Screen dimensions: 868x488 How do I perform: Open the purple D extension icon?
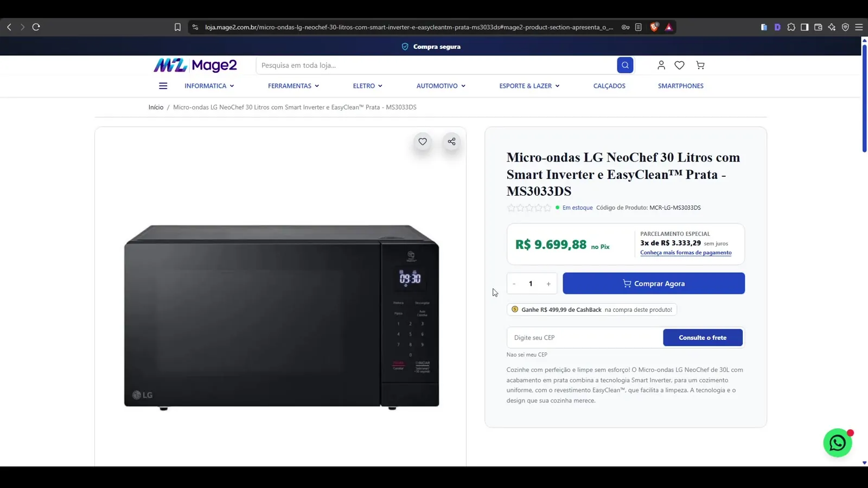777,27
